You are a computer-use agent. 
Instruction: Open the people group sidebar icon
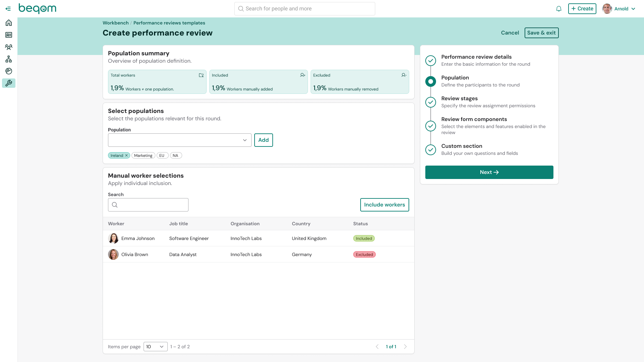[9, 47]
